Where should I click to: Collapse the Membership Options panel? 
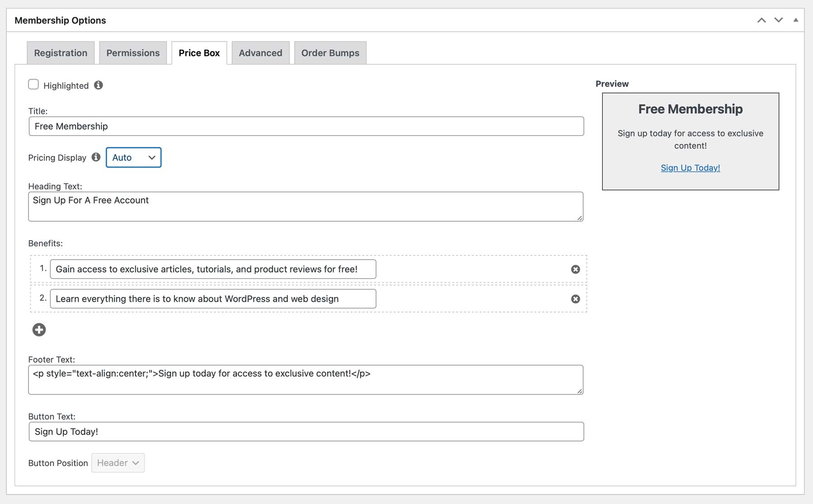pyautogui.click(x=795, y=20)
